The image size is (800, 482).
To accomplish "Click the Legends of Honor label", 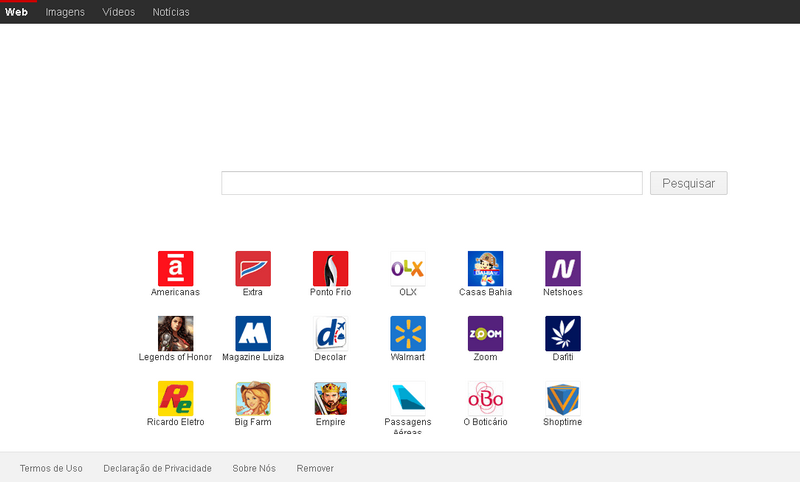I will point(176,357).
